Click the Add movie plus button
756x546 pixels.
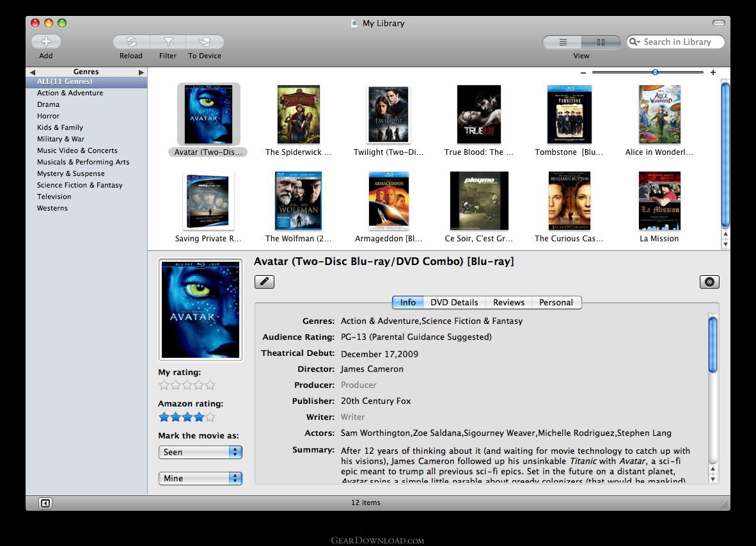tap(46, 42)
